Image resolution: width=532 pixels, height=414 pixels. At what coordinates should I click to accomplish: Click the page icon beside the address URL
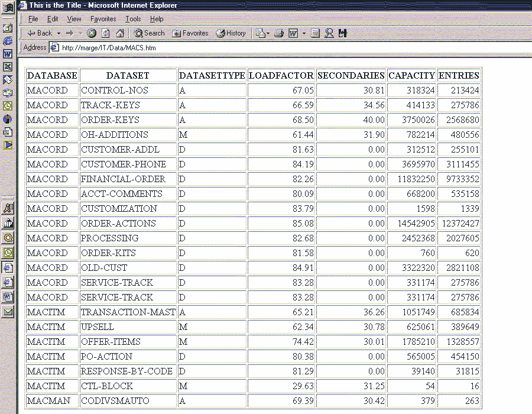click(54, 47)
